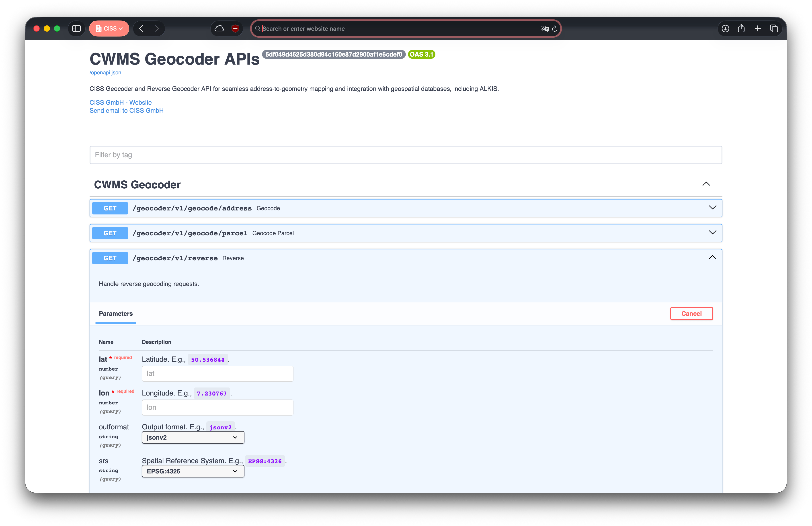Show tab overview grid icon
Screen dimensions: 812x526
(x=774, y=28)
